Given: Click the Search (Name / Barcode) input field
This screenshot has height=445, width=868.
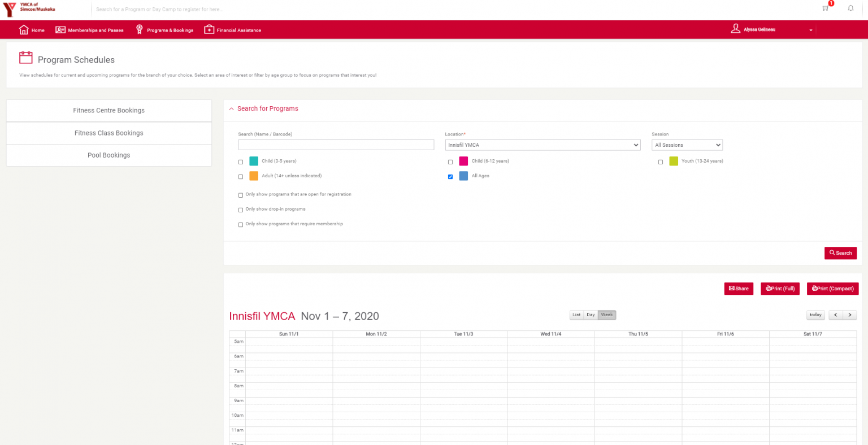Looking at the screenshot, I should 336,145.
